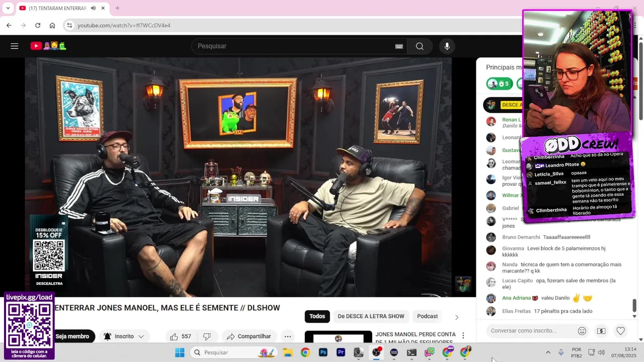644x362 pixels.
Task: Click the browser address bar URL
Action: coord(124,25)
